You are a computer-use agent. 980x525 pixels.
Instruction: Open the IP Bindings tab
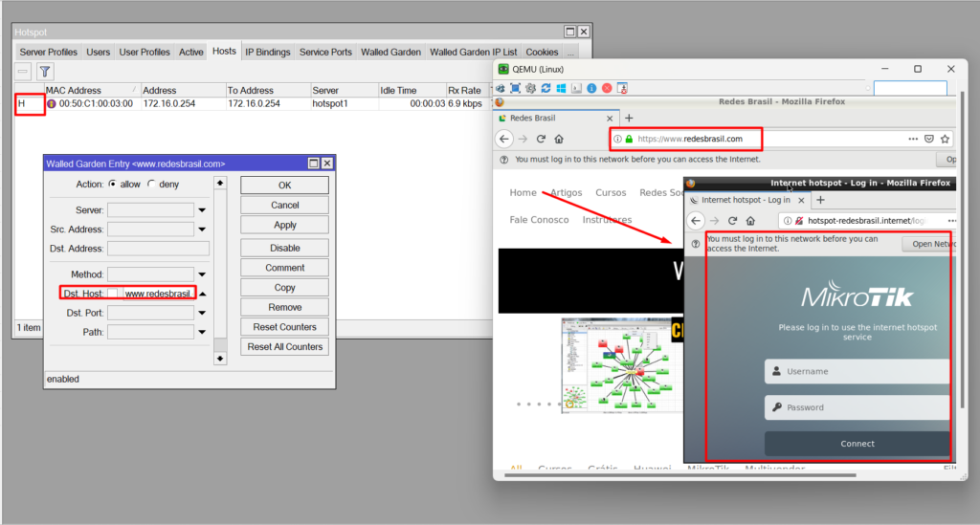coord(268,52)
